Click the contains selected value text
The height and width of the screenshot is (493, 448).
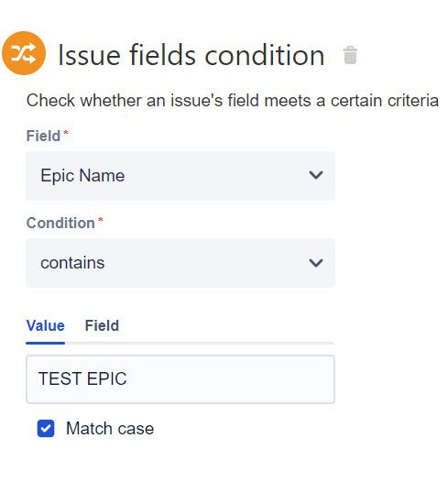[72, 263]
